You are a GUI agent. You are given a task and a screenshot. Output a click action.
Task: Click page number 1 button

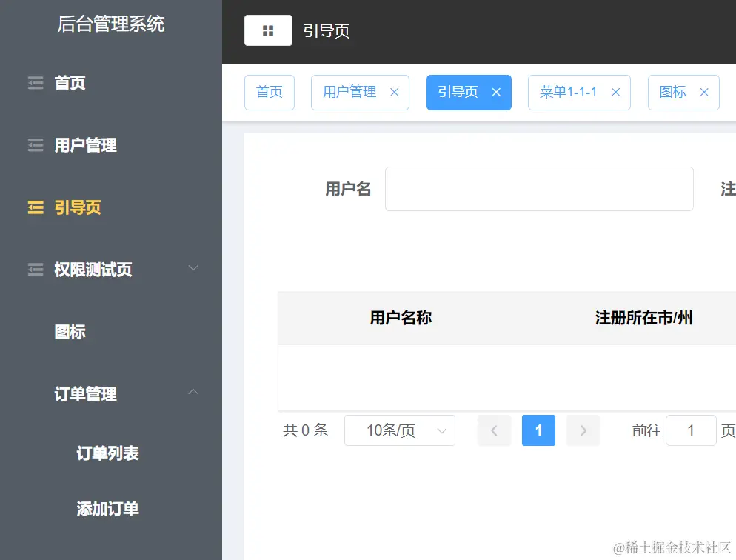538,430
